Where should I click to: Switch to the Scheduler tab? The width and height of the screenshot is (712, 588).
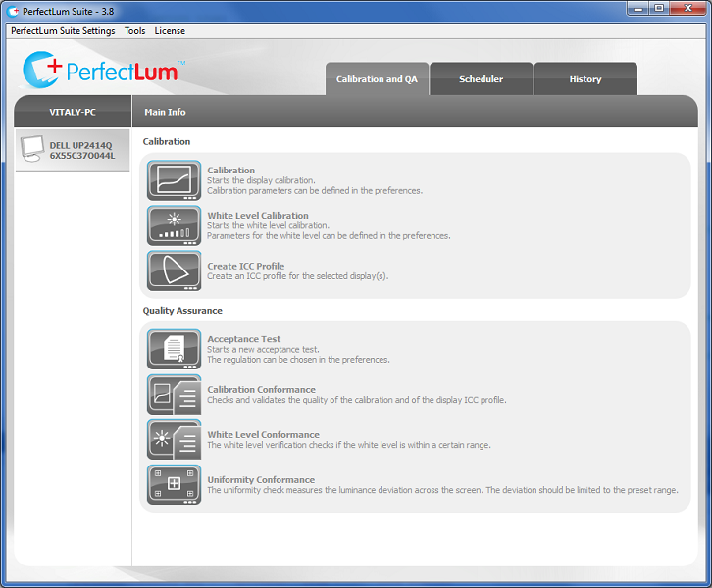click(482, 79)
